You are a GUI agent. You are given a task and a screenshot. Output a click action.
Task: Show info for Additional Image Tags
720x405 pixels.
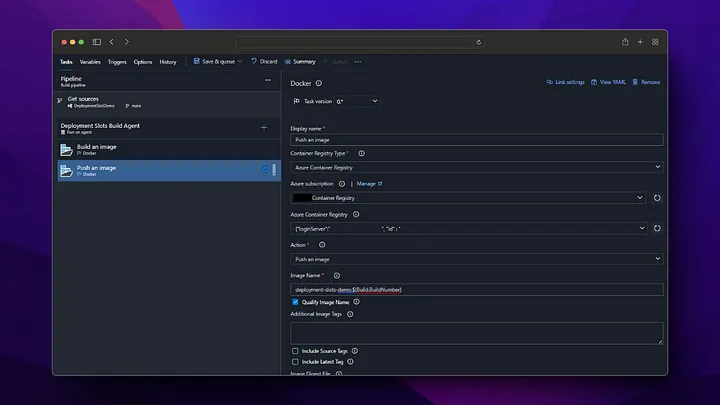[x=350, y=314]
